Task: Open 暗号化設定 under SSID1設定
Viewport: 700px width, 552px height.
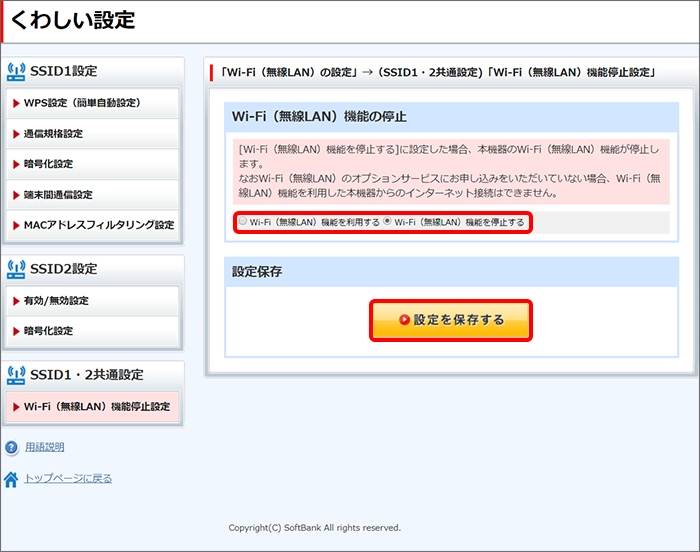Action: (92, 164)
